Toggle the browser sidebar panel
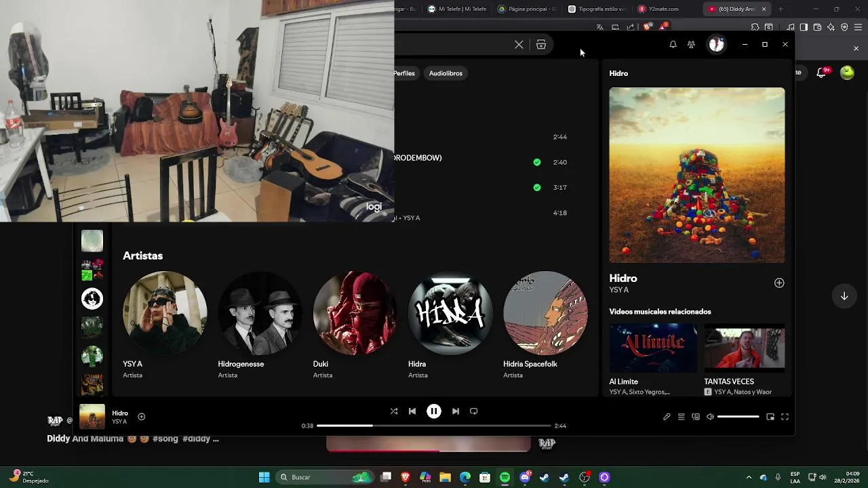 click(804, 27)
